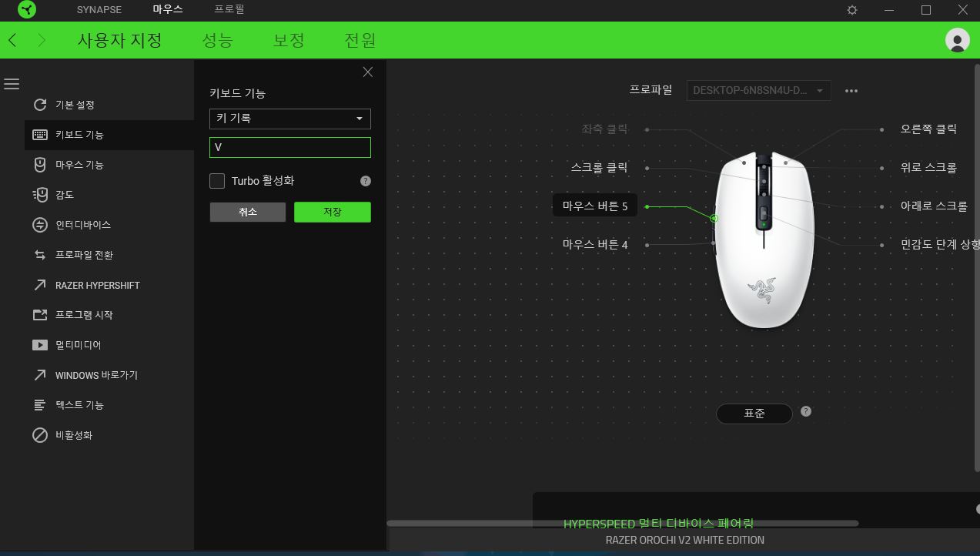Expand the 키 기록 dropdown

(x=290, y=119)
